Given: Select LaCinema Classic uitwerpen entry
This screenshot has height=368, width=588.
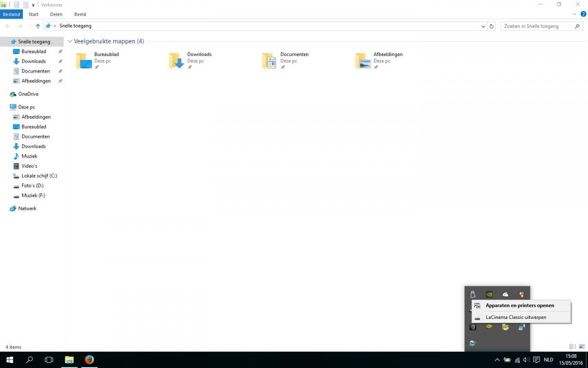Looking at the screenshot, I should 521,317.
